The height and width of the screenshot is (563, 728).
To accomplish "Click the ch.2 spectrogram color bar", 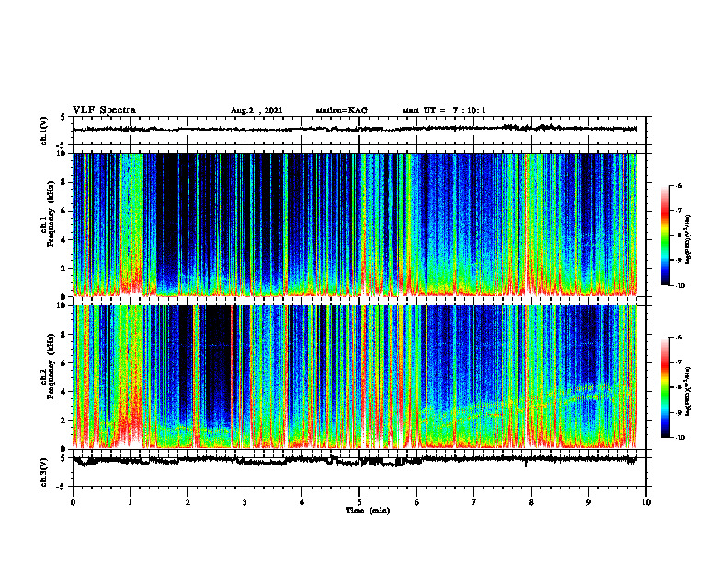I will click(x=665, y=387).
